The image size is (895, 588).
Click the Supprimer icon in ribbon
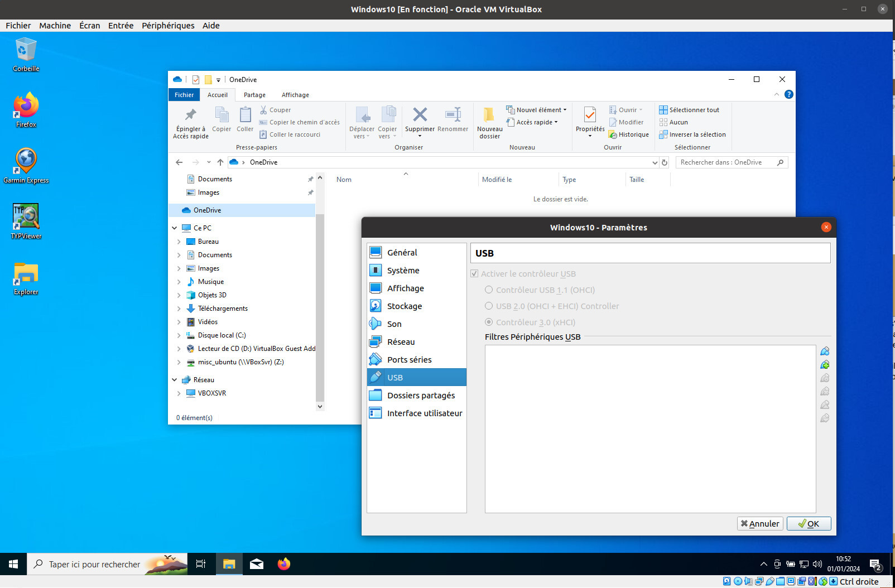tap(420, 115)
